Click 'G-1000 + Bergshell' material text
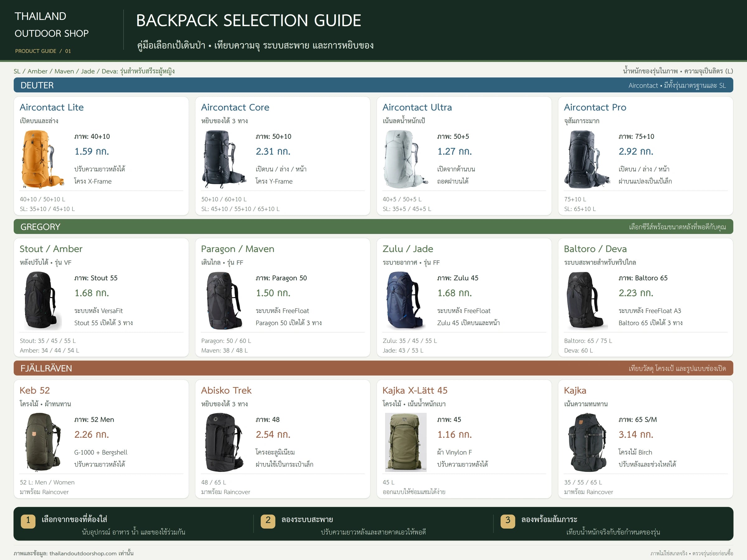747x560 pixels. pyautogui.click(x=101, y=452)
